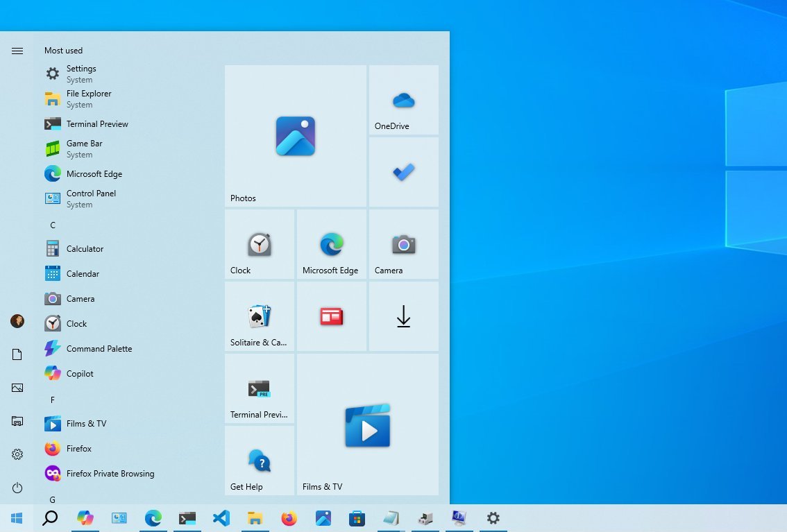The width and height of the screenshot is (787, 532).
Task: Expand the Start menu hamburger navigation
Action: [x=17, y=51]
